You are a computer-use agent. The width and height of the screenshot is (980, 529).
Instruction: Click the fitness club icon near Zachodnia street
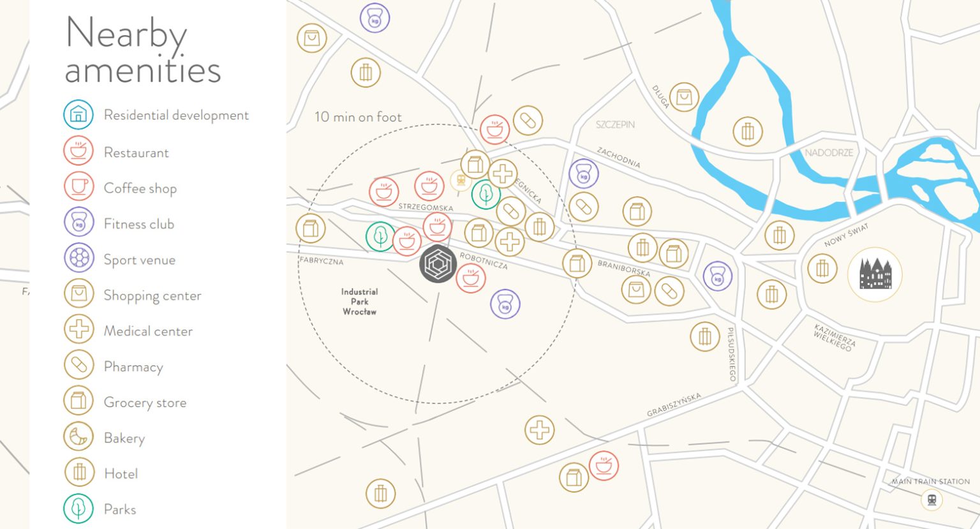[583, 174]
